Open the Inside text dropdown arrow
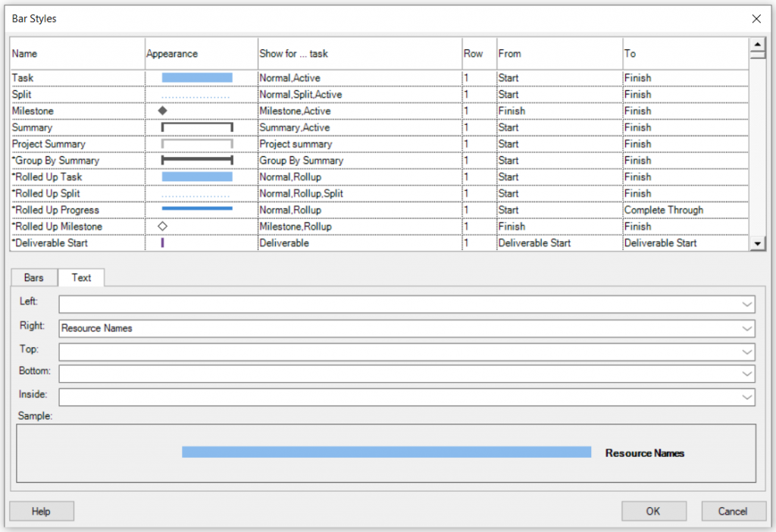This screenshot has width=776, height=532. point(747,397)
